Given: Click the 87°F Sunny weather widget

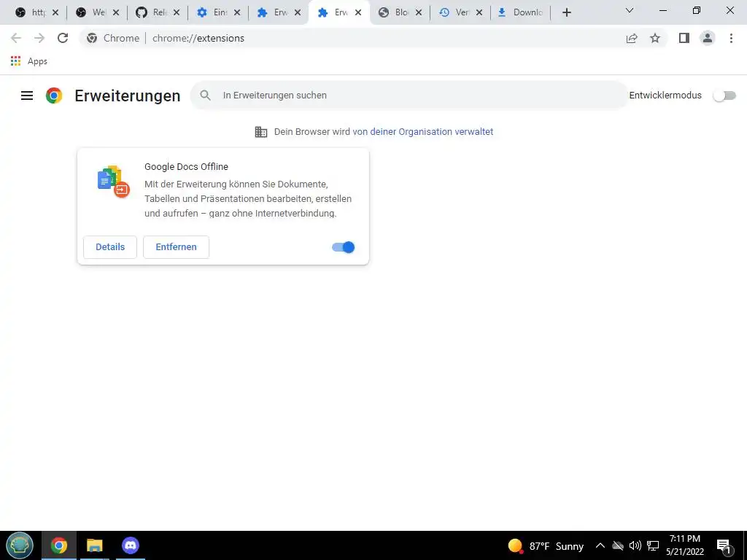Looking at the screenshot, I should 546,545.
